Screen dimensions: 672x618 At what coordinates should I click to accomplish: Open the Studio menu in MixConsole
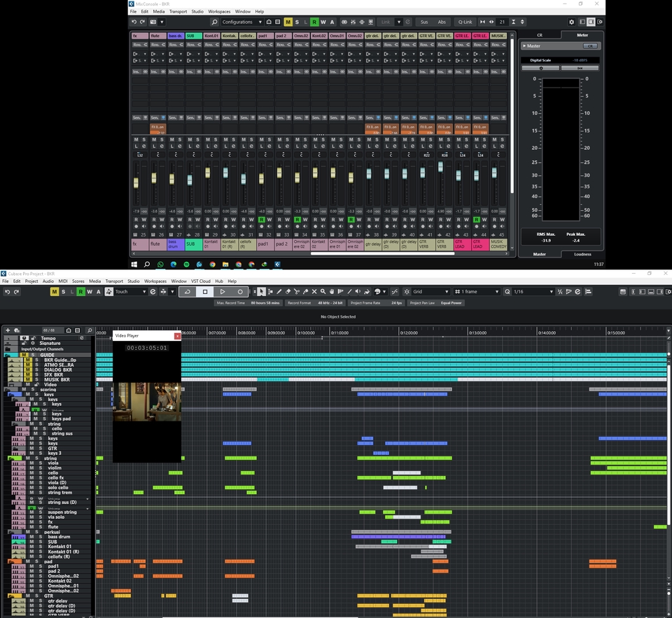[197, 12]
